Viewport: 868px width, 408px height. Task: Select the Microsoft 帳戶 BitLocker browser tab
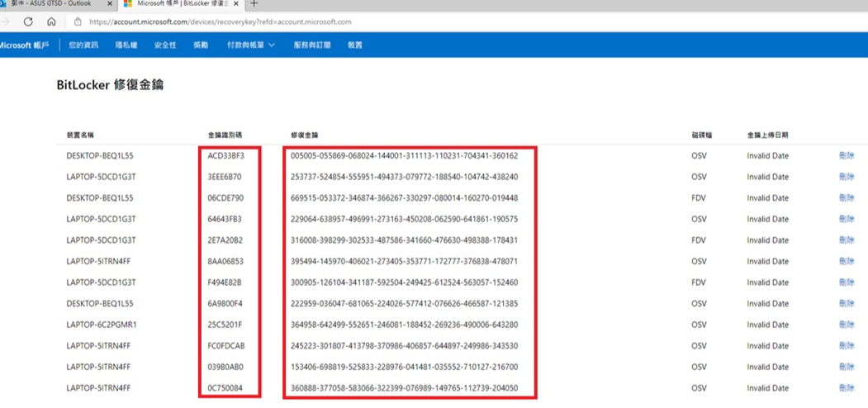point(180,3)
